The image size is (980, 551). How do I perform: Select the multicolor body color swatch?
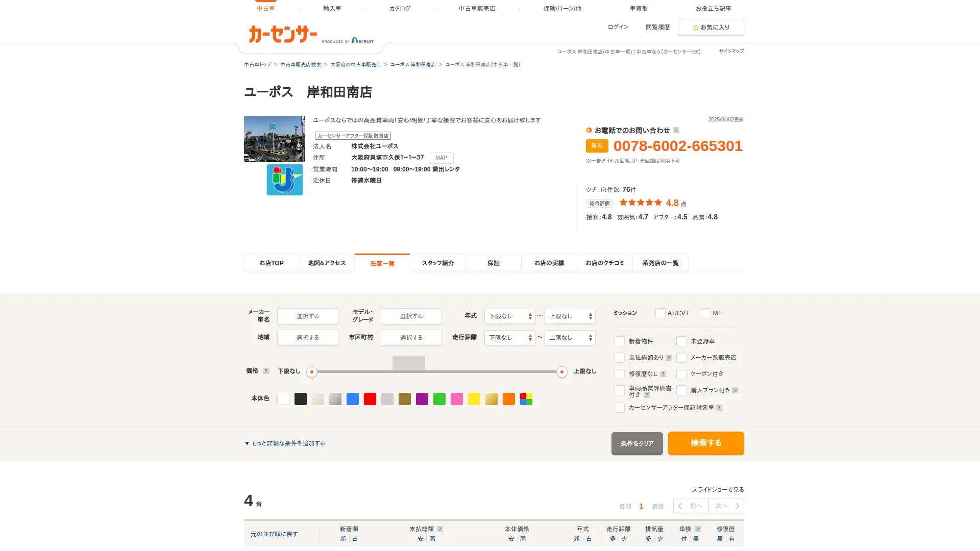click(x=526, y=399)
